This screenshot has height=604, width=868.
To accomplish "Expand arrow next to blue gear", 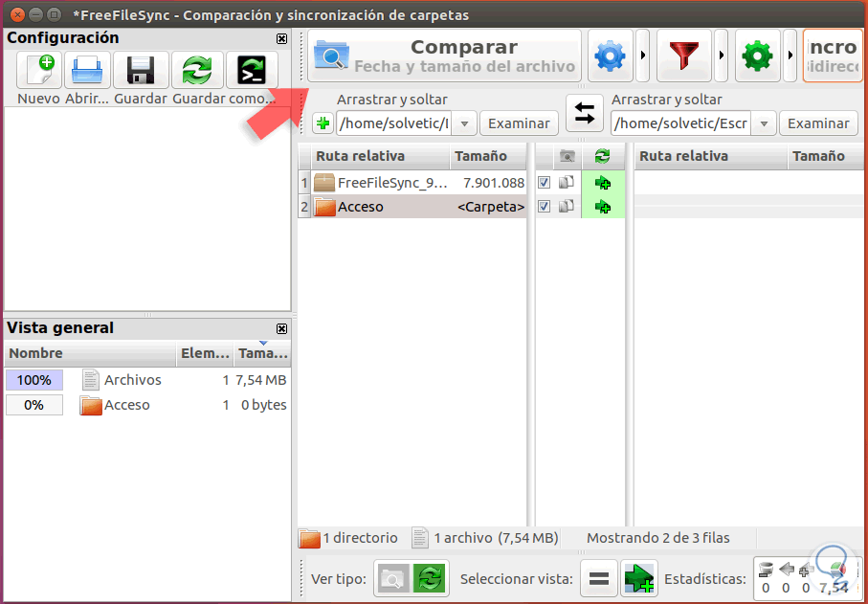I will (x=643, y=56).
